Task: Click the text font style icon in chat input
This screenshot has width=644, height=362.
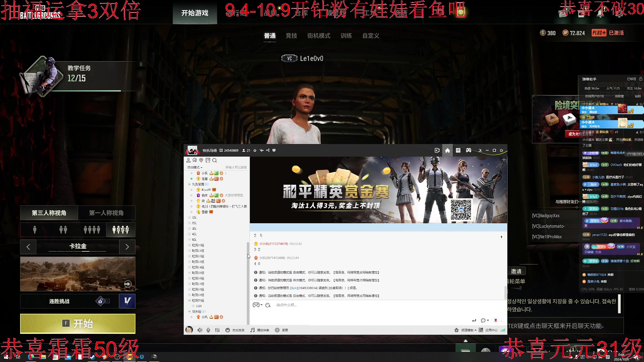Action: click(x=268, y=305)
